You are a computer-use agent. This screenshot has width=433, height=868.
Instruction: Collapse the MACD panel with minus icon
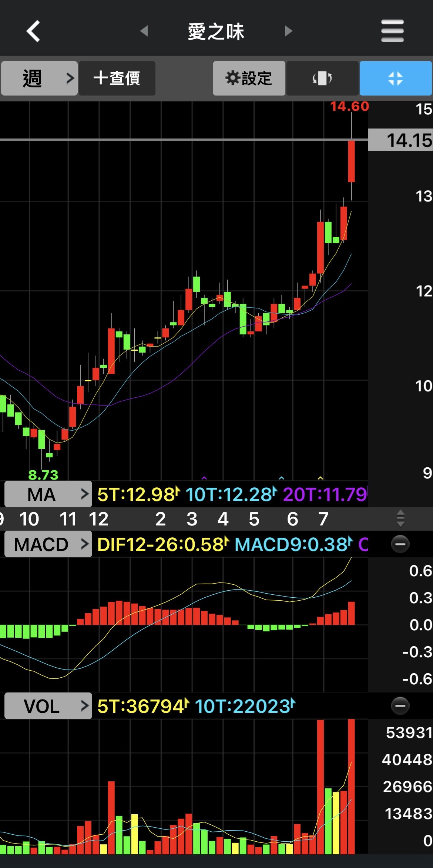(x=400, y=544)
